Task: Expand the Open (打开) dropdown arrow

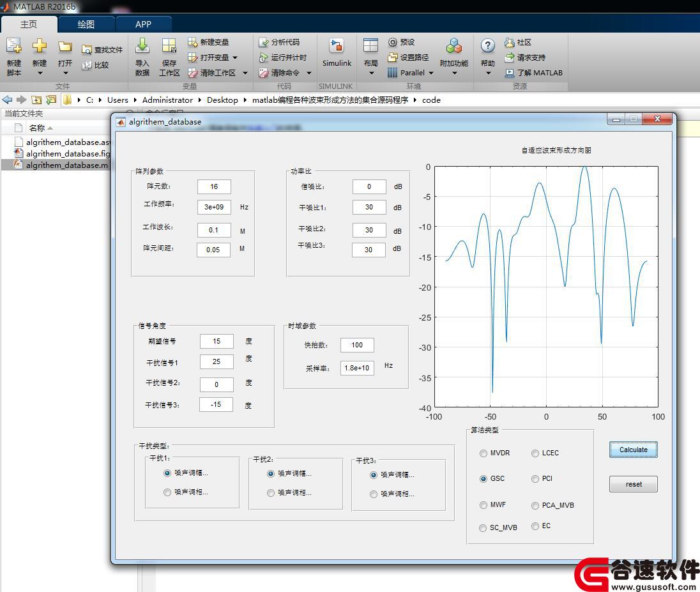Action: 65,73
